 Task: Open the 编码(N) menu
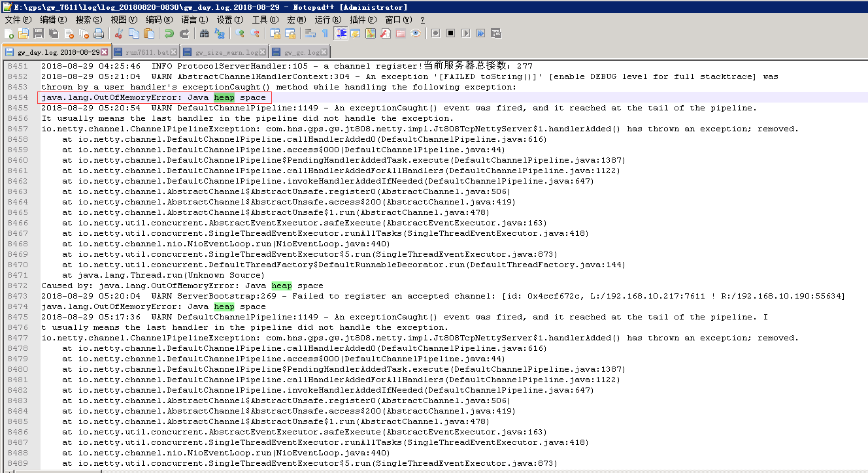159,20
